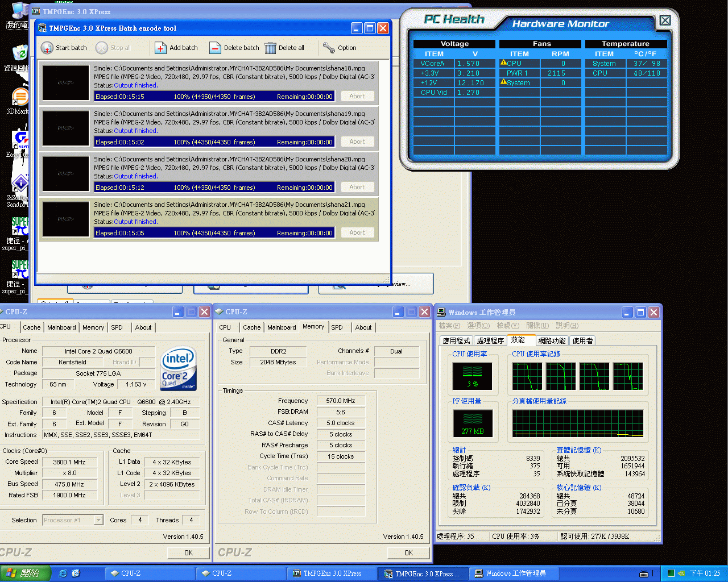Click the system tray keyboard icon
The image size is (728, 582).
[x=644, y=573]
